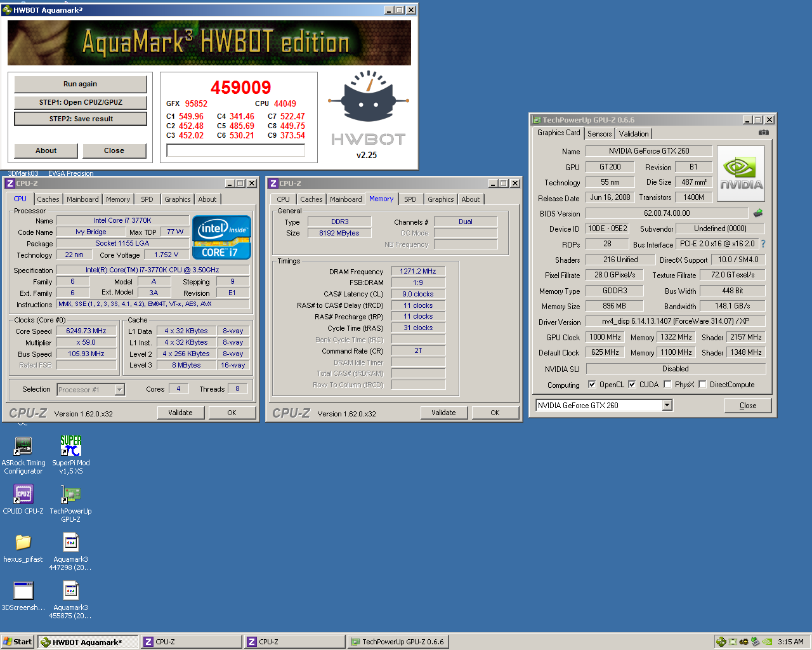Click STEP1: Open CPUZ/GPUZ button
Screen dimensions: 812x650
pos(80,102)
